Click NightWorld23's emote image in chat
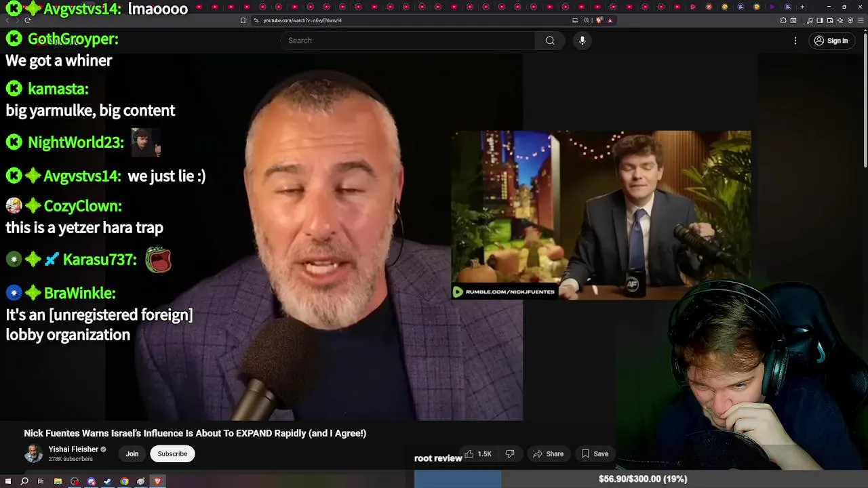This screenshot has height=488, width=868. click(146, 142)
